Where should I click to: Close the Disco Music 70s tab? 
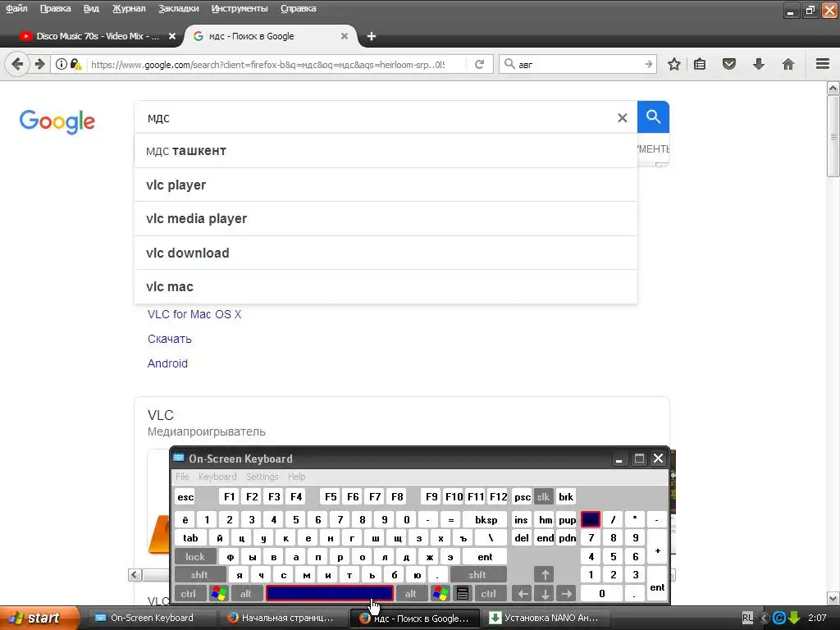click(172, 36)
